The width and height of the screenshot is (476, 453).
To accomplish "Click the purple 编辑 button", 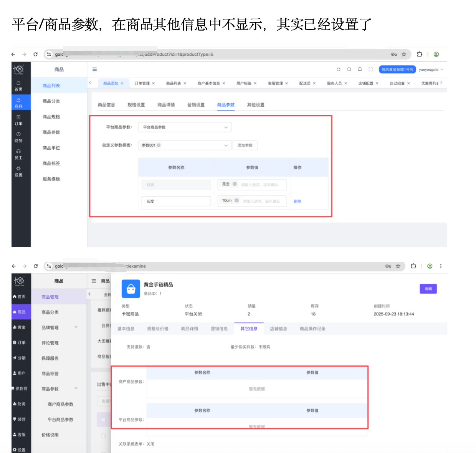I will [x=428, y=289].
